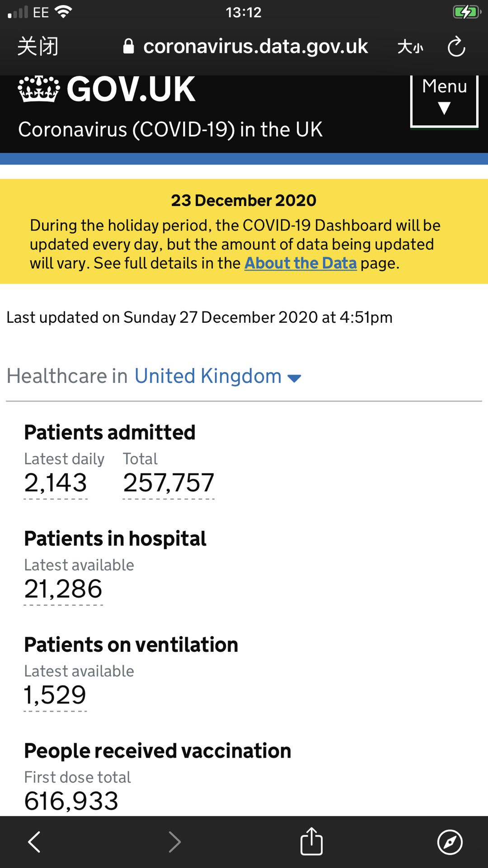Open in Safari compass icon

[450, 842]
